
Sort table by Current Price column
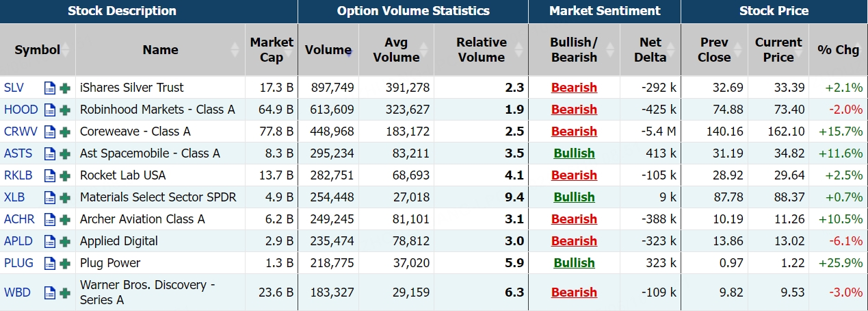tap(778, 49)
